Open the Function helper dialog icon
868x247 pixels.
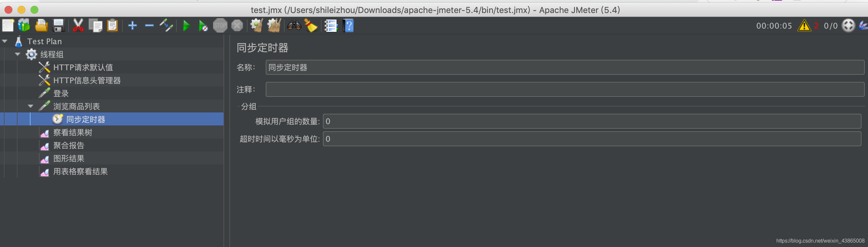pyautogui.click(x=331, y=26)
